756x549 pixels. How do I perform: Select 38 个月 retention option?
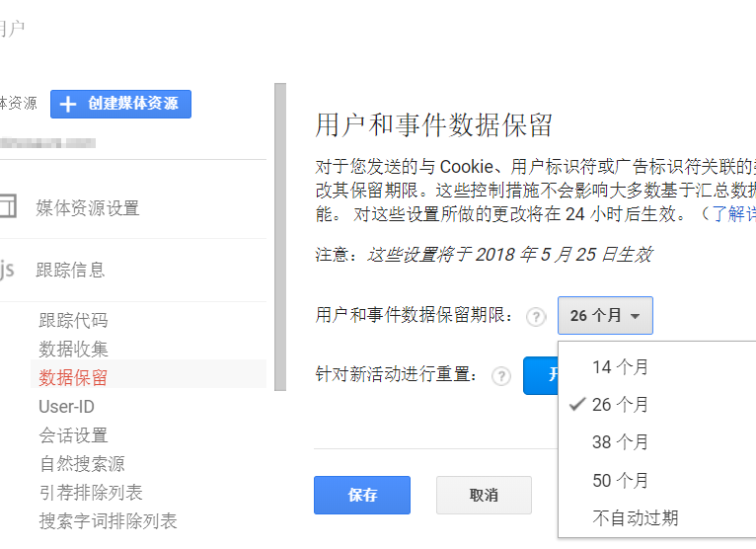click(621, 442)
